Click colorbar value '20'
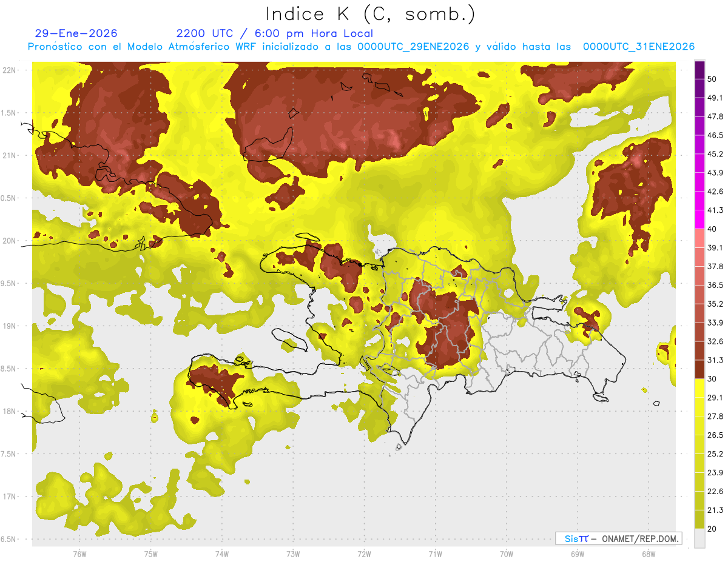The height and width of the screenshot is (562, 728). (713, 529)
